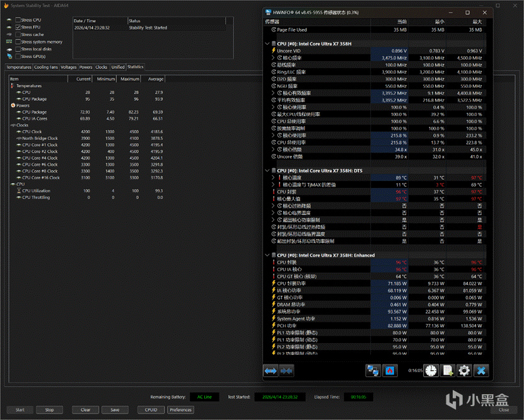The width and height of the screenshot is (524, 420).
Task: Collapse the CPU [#0] 358H: DTS section
Action: 267,171
